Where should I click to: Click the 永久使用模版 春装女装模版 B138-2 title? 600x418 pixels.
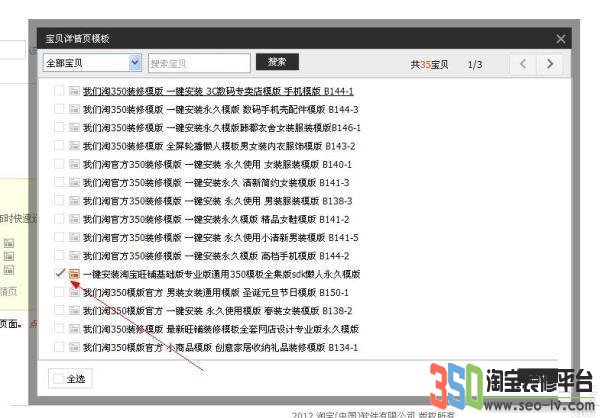[x=218, y=310]
